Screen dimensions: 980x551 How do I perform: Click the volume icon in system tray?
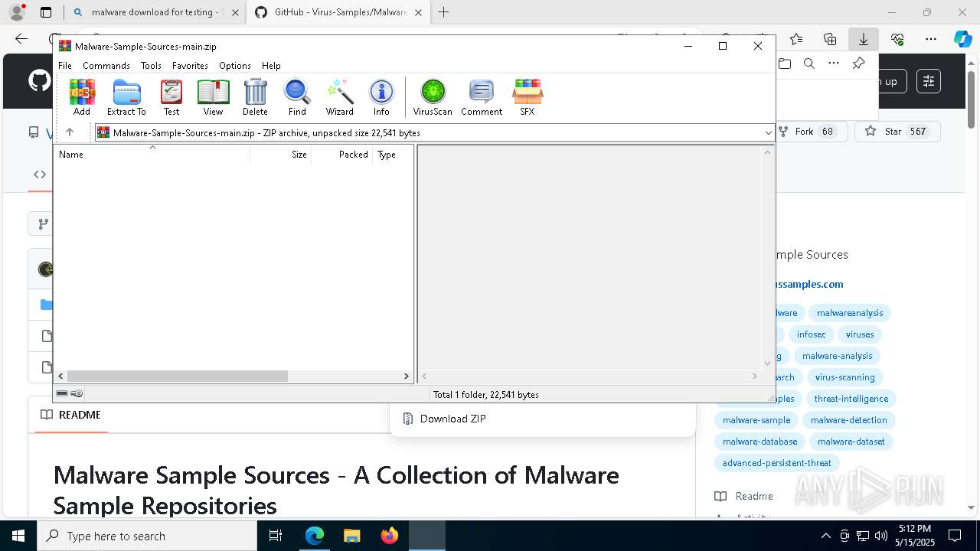tap(881, 536)
